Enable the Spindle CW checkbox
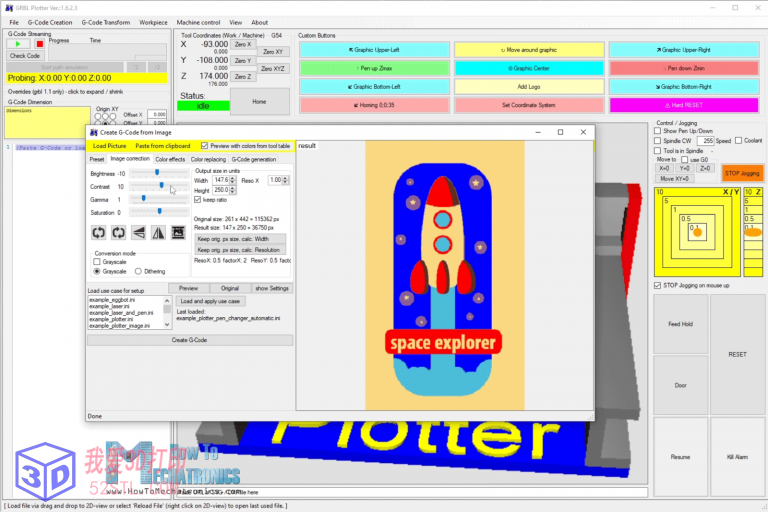The width and height of the screenshot is (768, 512). tap(657, 141)
